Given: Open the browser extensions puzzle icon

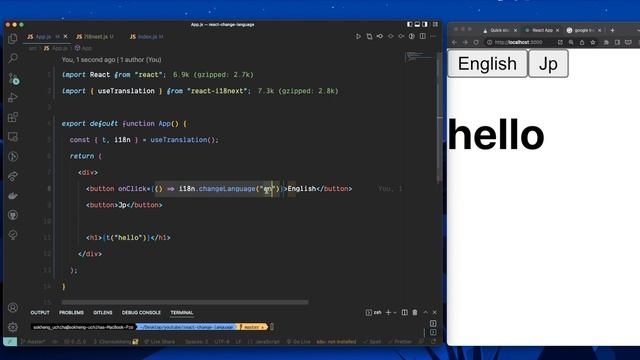Looking at the screenshot, I should click(x=606, y=42).
